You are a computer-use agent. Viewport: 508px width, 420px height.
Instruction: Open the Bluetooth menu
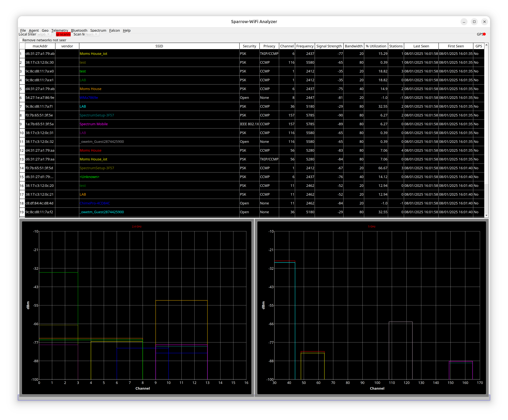79,31
